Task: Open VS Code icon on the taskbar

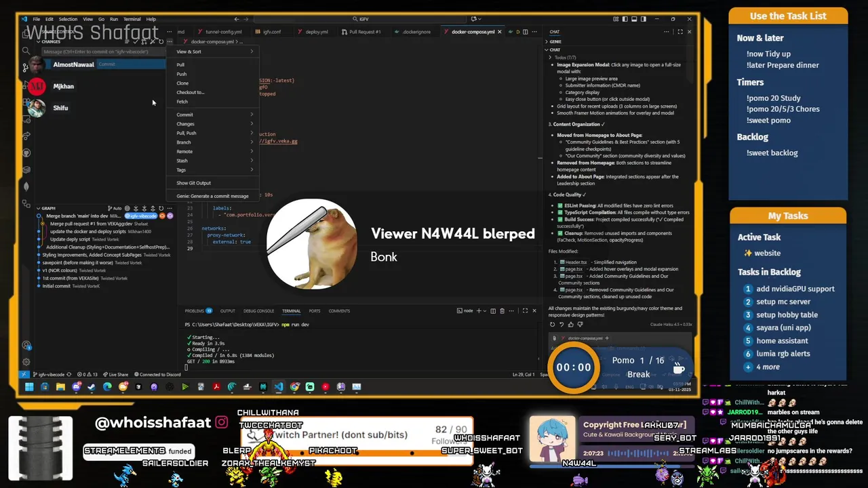Action: (279, 386)
